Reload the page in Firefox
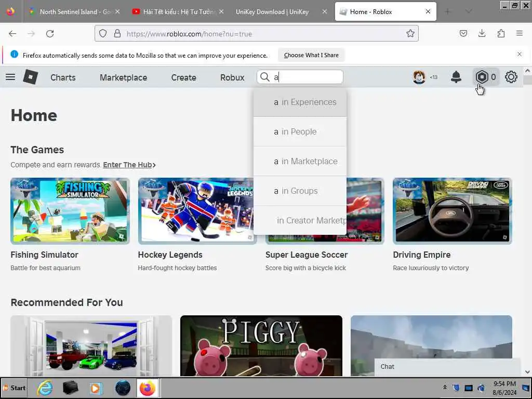The image size is (532, 399). (x=50, y=34)
